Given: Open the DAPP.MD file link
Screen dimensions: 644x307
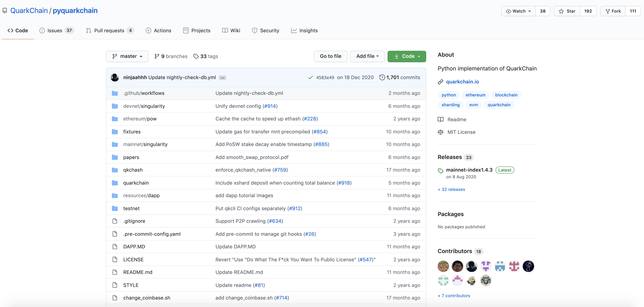Looking at the screenshot, I should 134,247.
